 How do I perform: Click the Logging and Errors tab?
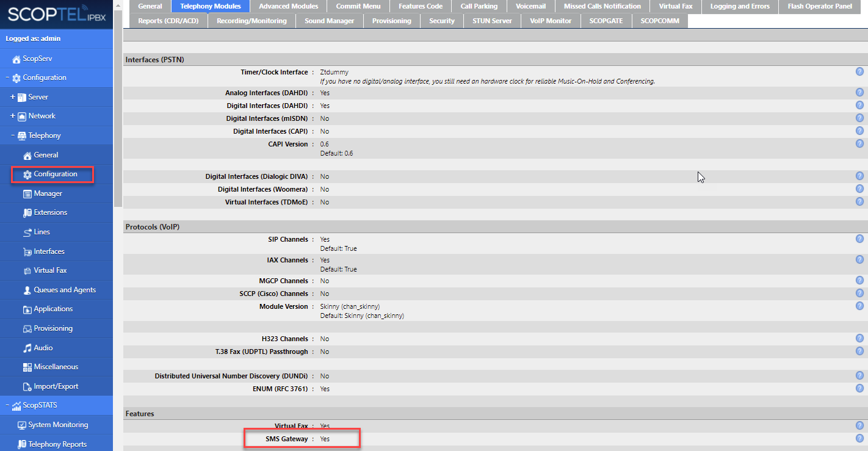click(740, 6)
